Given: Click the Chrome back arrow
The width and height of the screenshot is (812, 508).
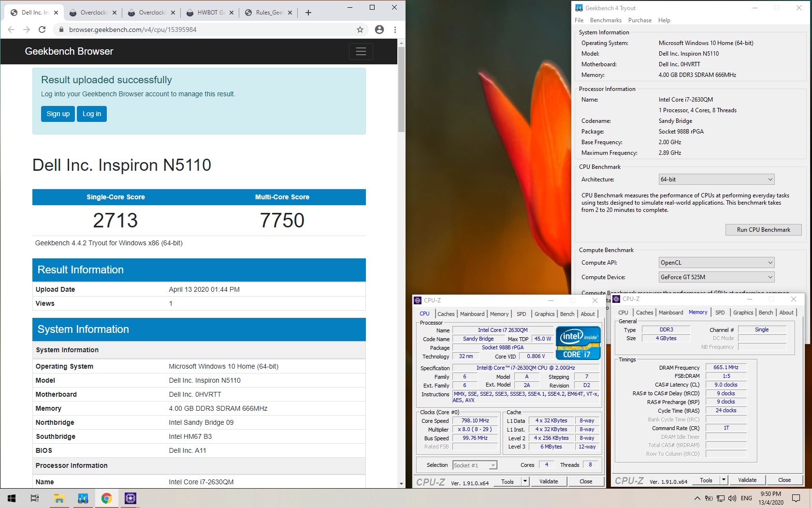Looking at the screenshot, I should point(11,30).
